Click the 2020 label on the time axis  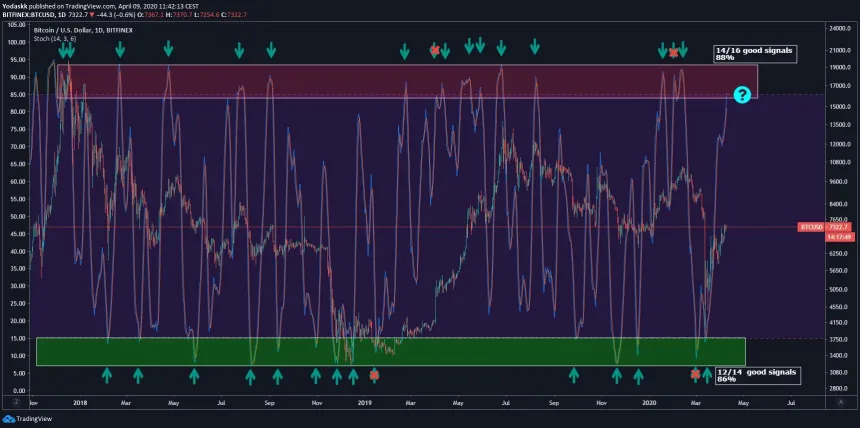pos(649,403)
